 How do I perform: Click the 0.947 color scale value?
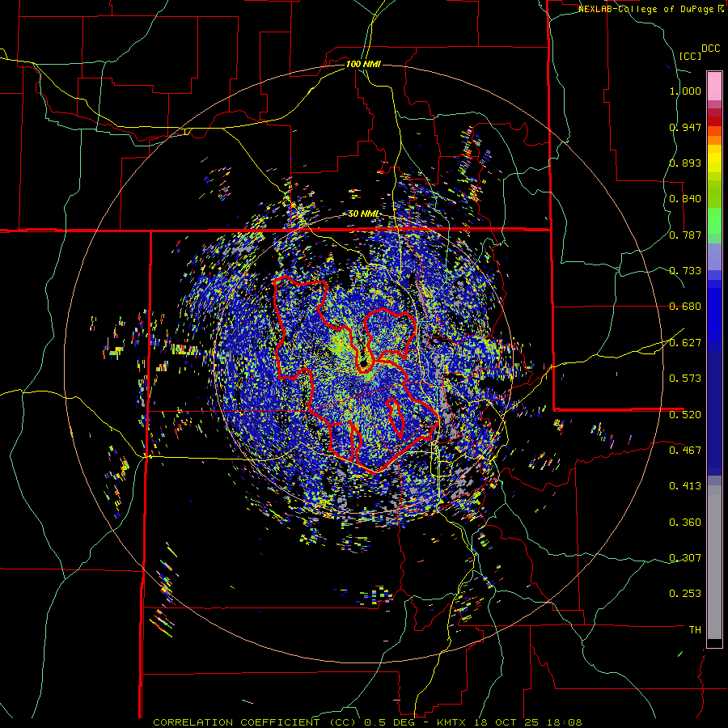click(x=685, y=127)
